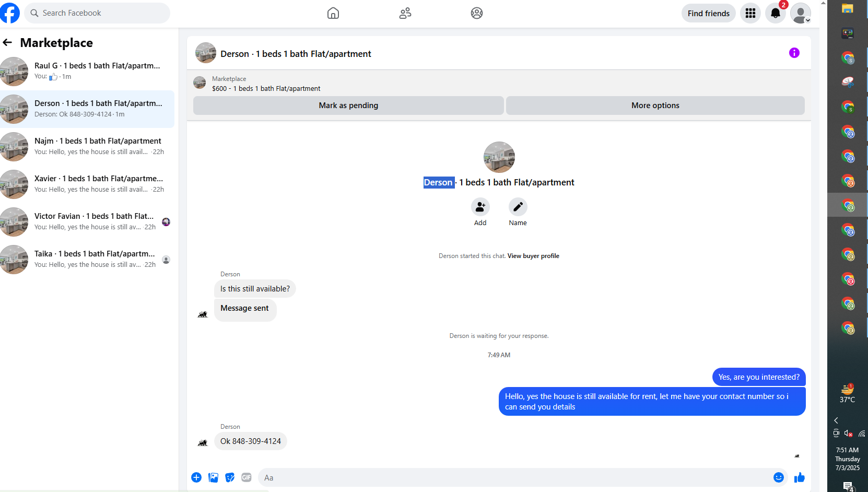Open more actions plus icon
The image size is (868, 492).
(196, 477)
